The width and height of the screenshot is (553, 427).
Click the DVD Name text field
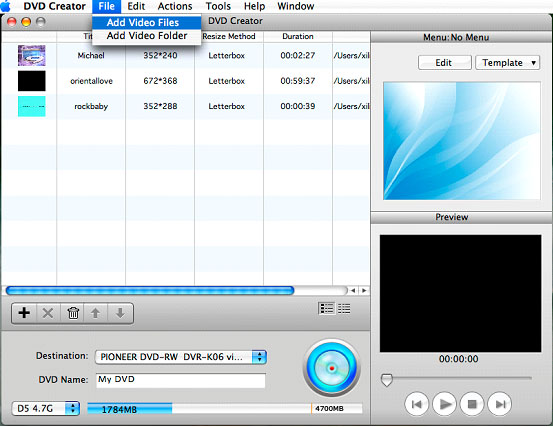(x=181, y=380)
